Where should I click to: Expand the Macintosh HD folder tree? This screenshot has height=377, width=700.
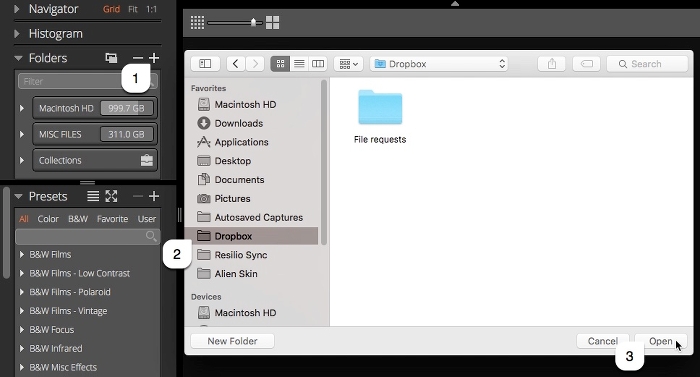[x=21, y=108]
